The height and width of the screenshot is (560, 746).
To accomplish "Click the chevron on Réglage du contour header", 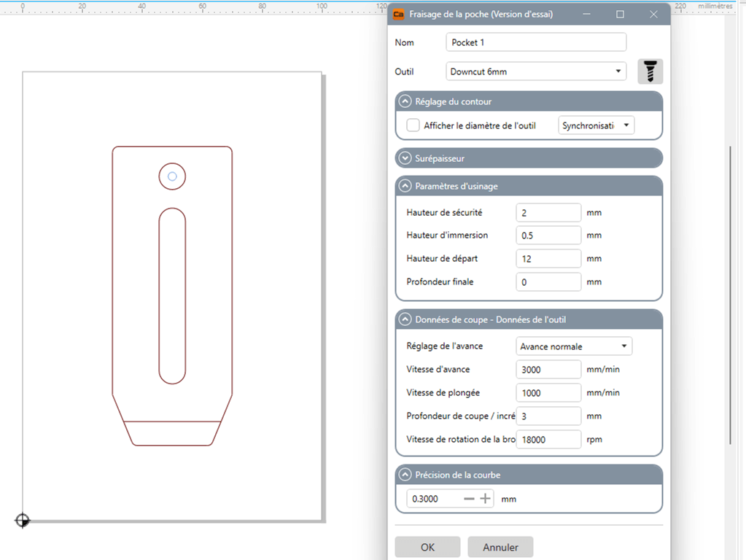I will tap(405, 101).
